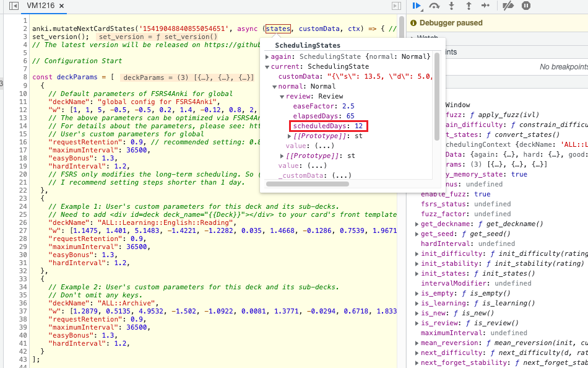
Task: Select the Step into next function call icon
Action: pos(452,6)
